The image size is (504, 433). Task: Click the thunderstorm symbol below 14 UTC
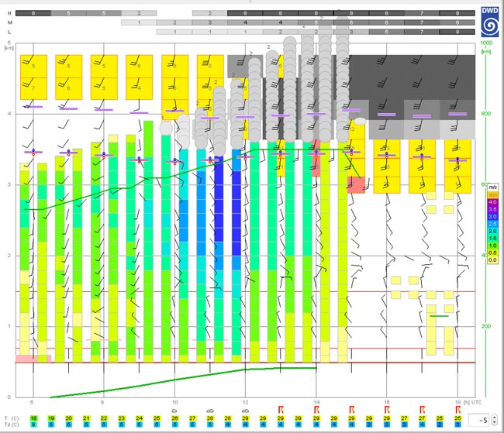(316, 410)
